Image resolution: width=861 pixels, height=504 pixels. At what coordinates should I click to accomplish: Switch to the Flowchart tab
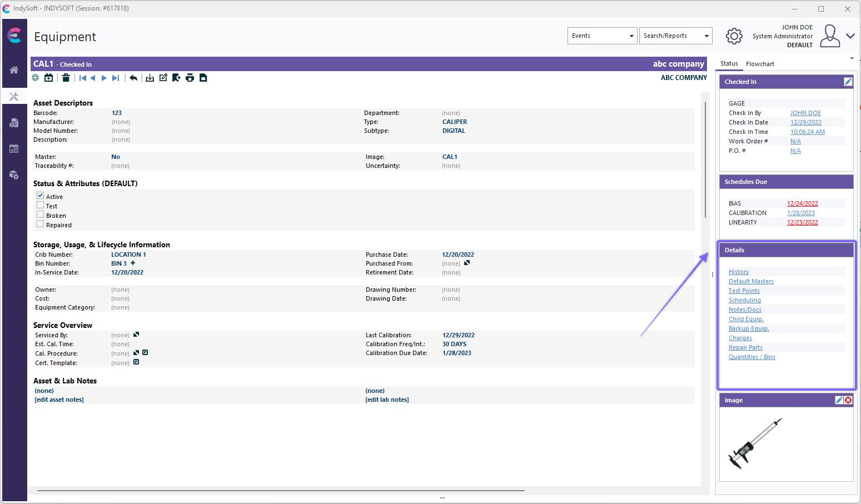pos(760,64)
